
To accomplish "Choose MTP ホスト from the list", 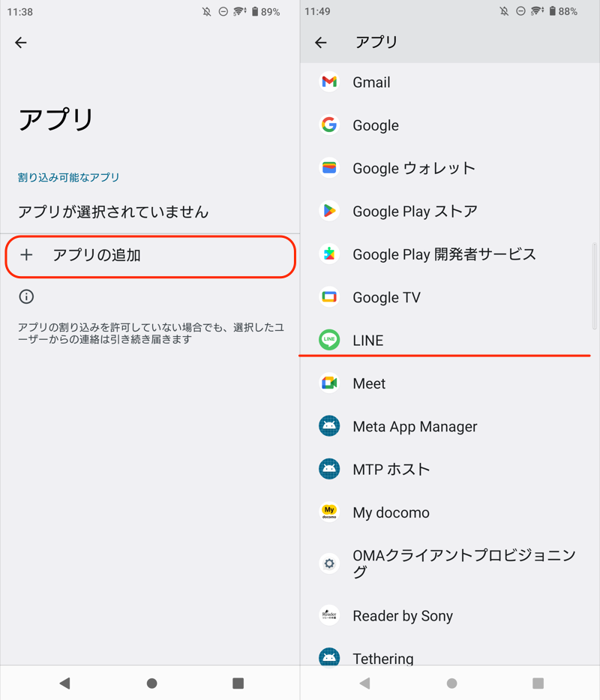I will pos(391,470).
